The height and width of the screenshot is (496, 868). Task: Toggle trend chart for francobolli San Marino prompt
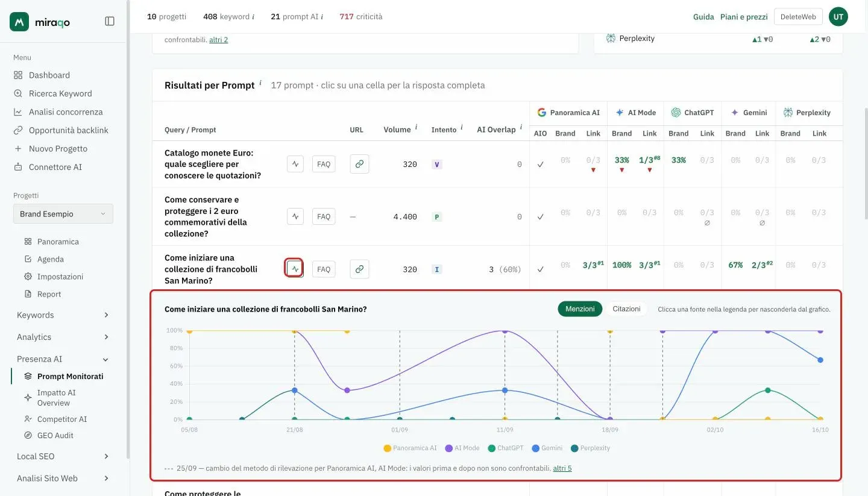click(x=294, y=269)
